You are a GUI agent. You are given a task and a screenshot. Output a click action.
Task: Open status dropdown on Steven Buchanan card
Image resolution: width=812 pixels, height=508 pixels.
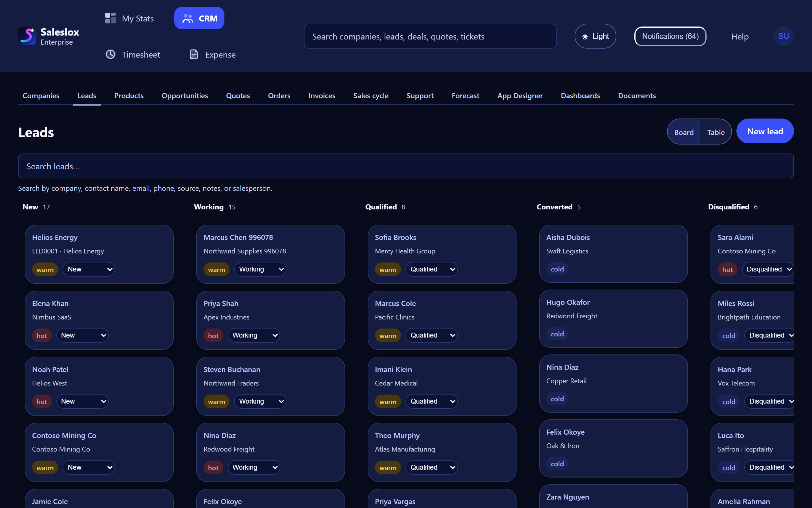point(260,401)
